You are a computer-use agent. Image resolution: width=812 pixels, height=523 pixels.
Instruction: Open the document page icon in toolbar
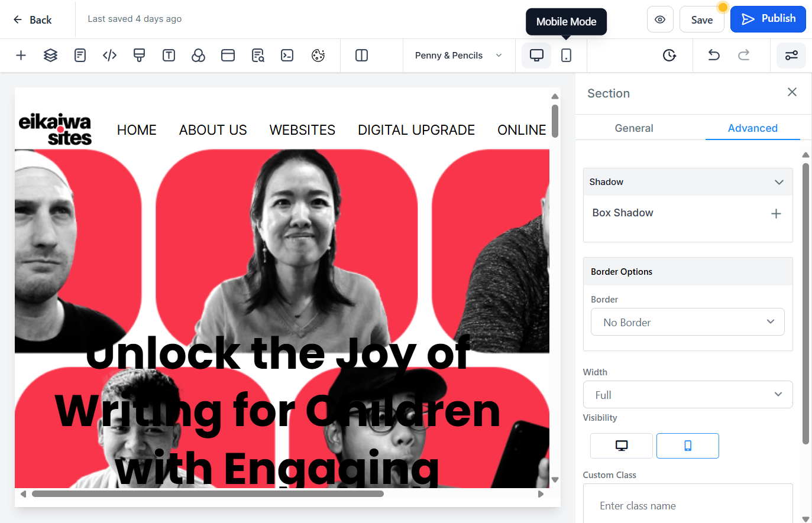click(x=80, y=56)
